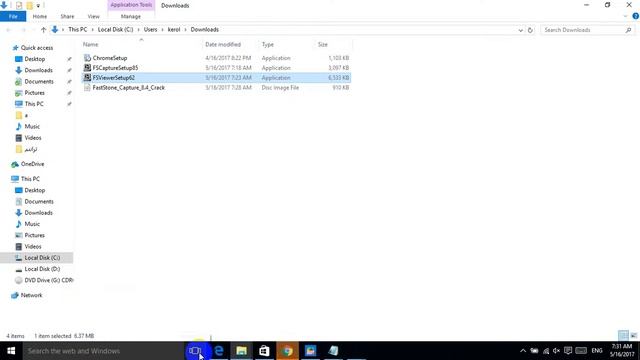Screen dimensions: 640x360
Task: Open the File ribbon tab
Action: coord(13,16)
